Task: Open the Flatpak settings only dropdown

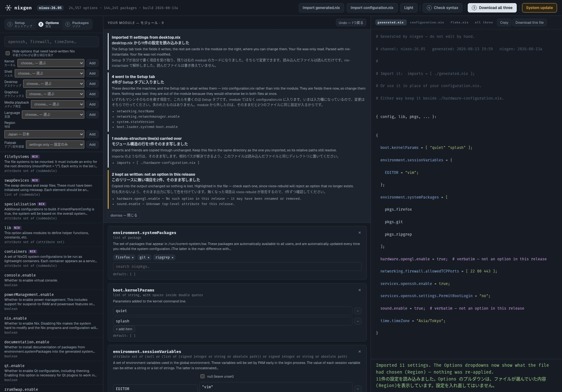Action: click(x=55, y=145)
